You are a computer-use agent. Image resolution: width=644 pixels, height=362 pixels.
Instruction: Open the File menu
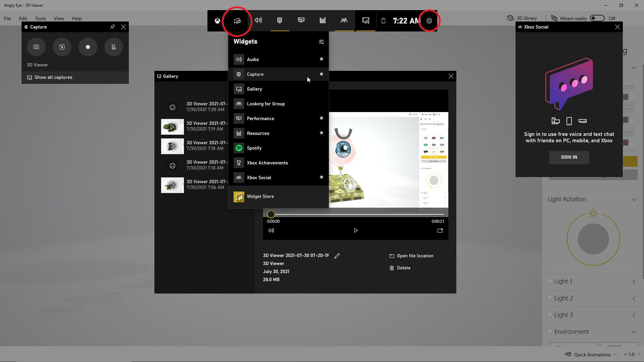[7, 18]
